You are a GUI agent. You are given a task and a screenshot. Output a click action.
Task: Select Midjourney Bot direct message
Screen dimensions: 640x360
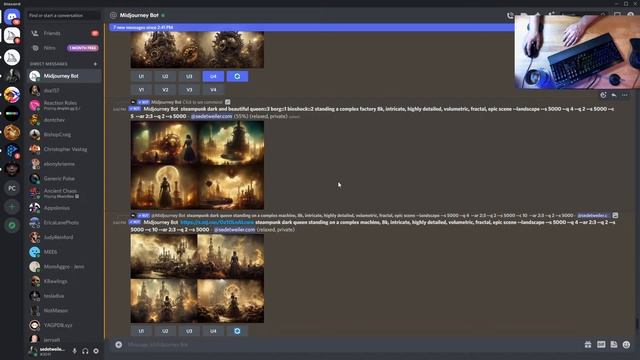pyautogui.click(x=64, y=76)
